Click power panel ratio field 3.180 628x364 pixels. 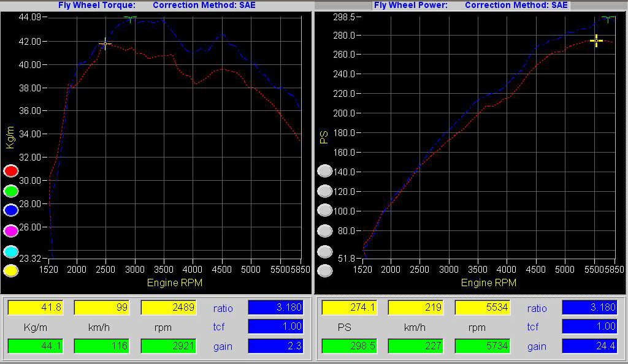pyautogui.click(x=589, y=308)
